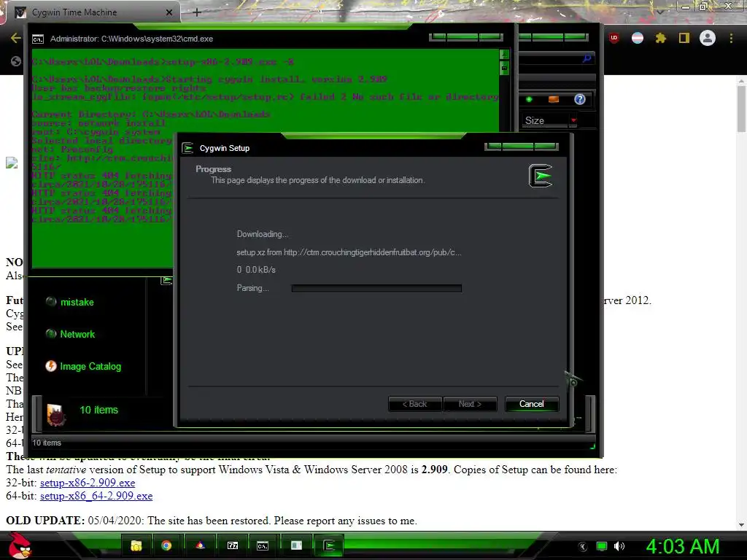
Task: Click the orange preview pane icon in Explorer
Action: tap(554, 99)
